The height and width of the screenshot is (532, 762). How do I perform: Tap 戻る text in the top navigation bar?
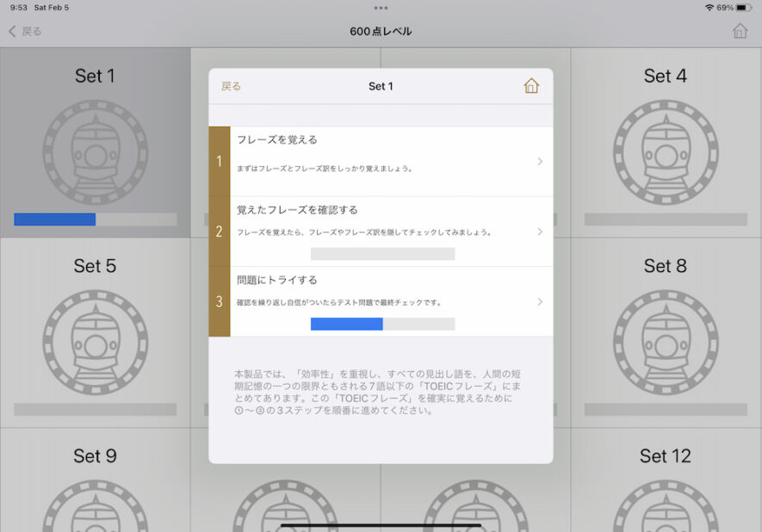click(x=32, y=31)
